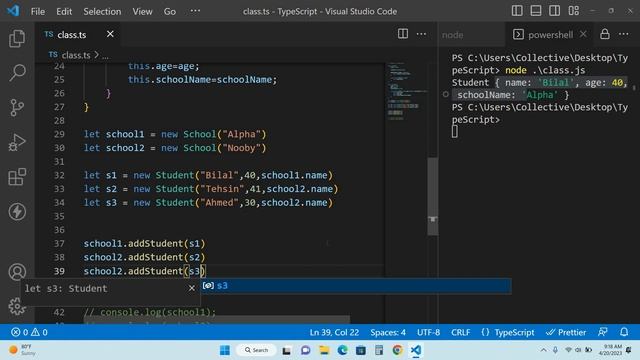Open Task View on the taskbar
The image size is (640, 360).
coord(287,350)
